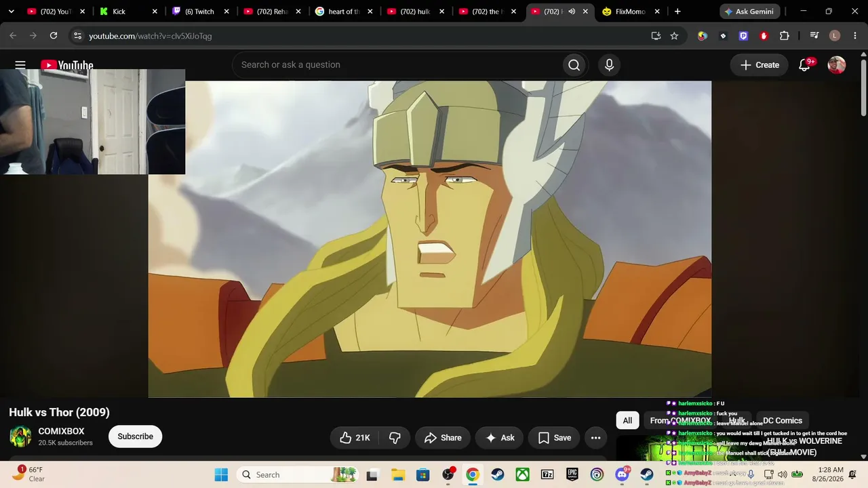This screenshot has width=868, height=488.
Task: Open the Windows Start menu
Action: click(x=221, y=474)
